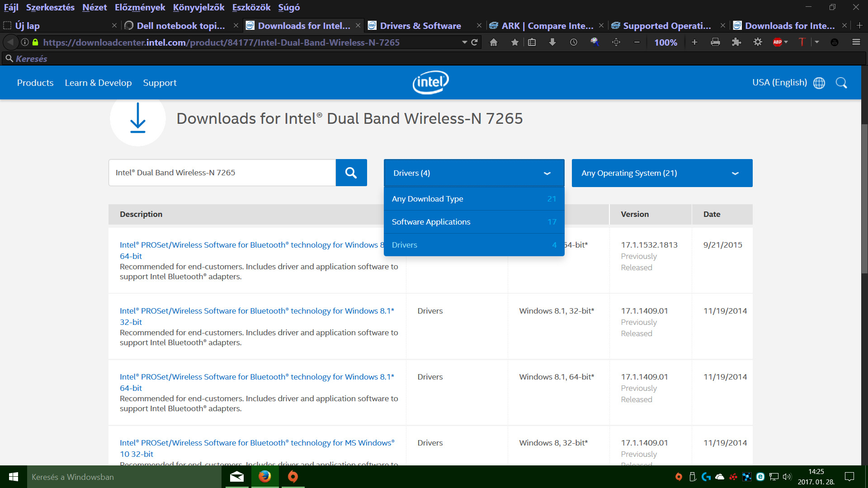Open the Súgó menu
Image resolution: width=868 pixels, height=488 pixels.
click(x=289, y=8)
